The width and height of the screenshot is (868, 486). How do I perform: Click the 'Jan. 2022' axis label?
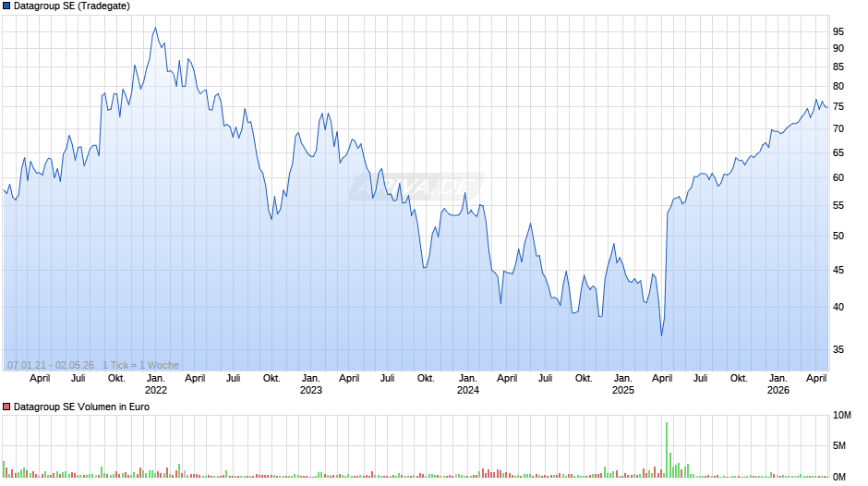tap(155, 384)
